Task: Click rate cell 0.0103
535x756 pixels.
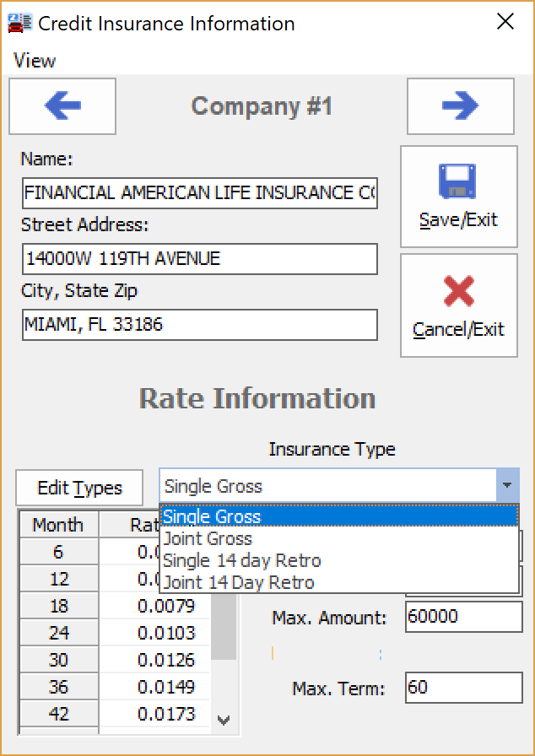Action: (x=154, y=633)
